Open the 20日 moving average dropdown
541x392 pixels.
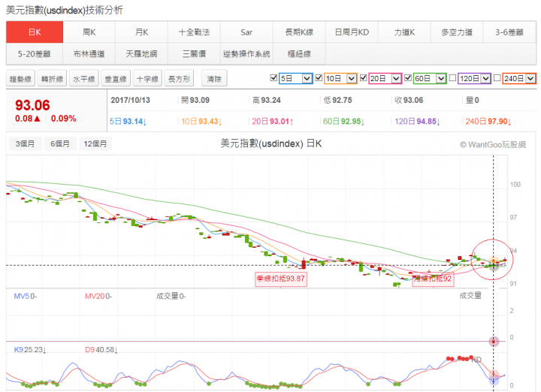[394, 78]
